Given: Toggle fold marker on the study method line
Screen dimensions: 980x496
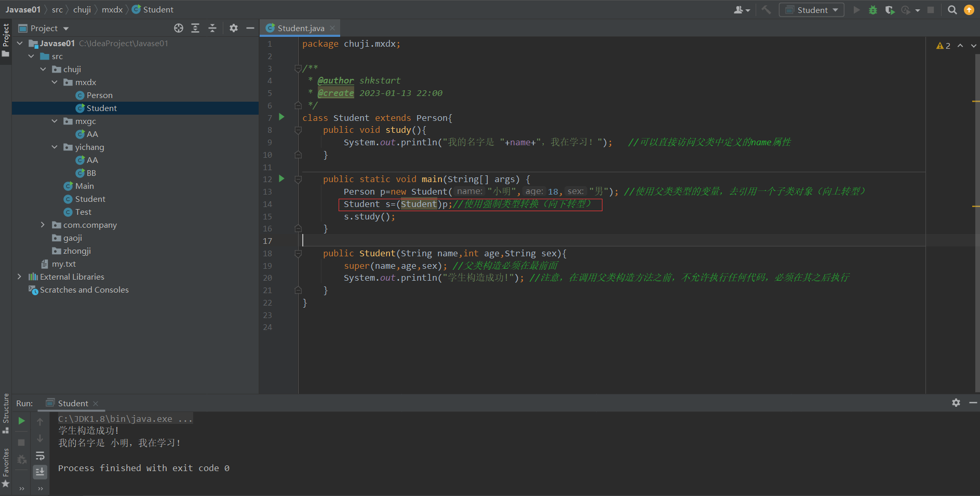Looking at the screenshot, I should (x=298, y=130).
